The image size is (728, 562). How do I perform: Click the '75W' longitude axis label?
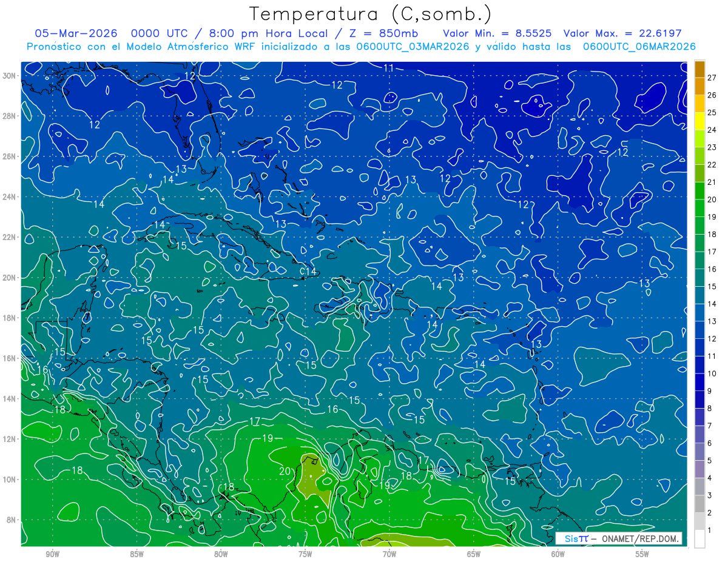click(305, 554)
